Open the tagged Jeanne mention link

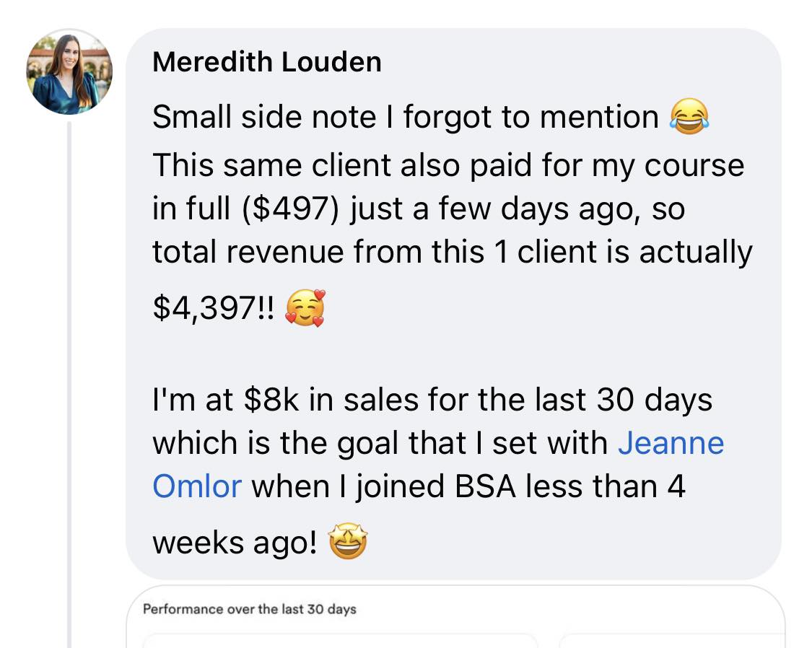tap(671, 443)
